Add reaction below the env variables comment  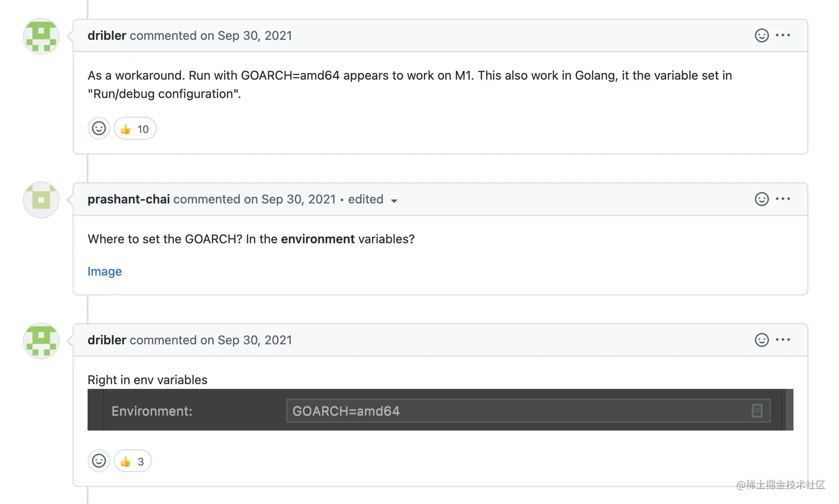click(x=99, y=461)
